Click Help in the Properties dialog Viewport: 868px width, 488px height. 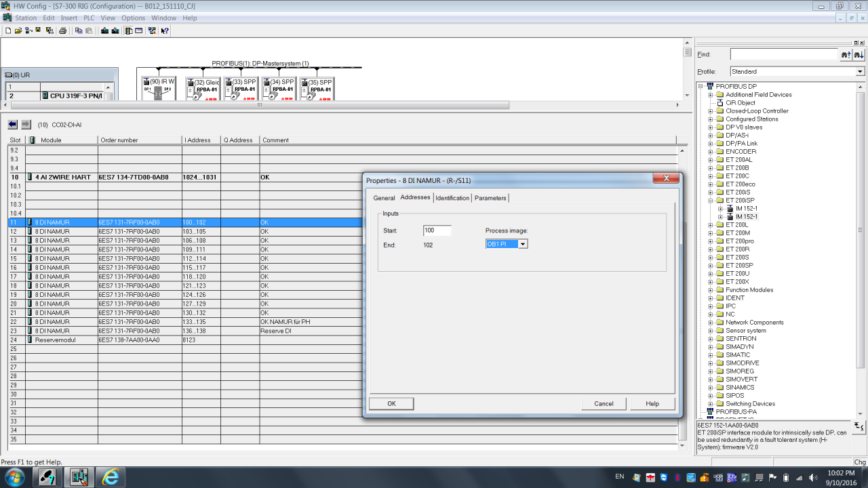tap(652, 403)
